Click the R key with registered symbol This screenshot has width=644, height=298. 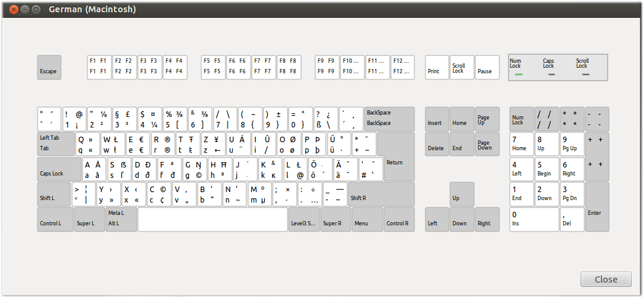(163, 144)
